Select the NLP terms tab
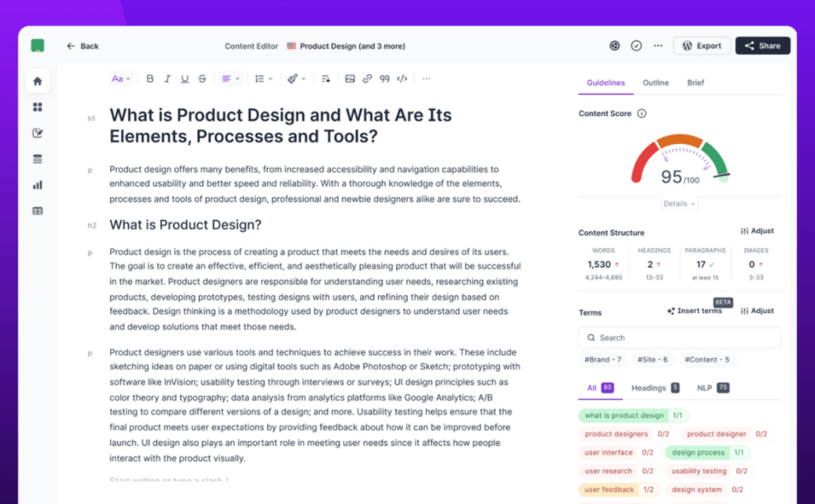This screenshot has height=504, width=815. point(712,388)
